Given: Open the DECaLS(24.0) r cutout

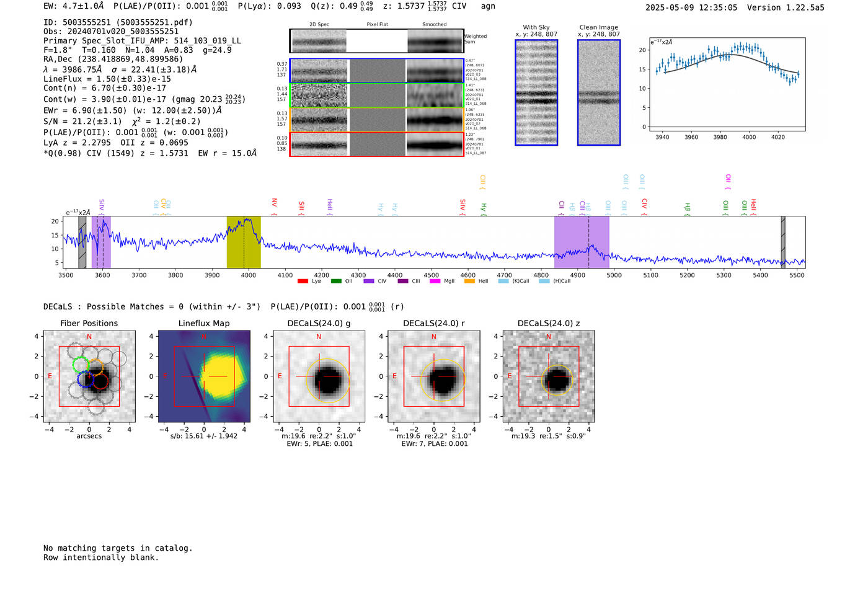Looking at the screenshot, I should pos(434,376).
